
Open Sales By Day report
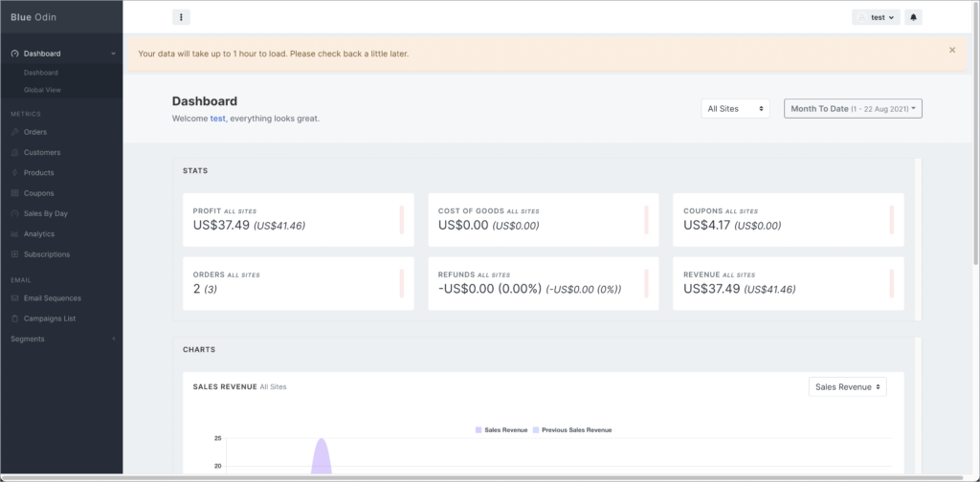pos(46,213)
